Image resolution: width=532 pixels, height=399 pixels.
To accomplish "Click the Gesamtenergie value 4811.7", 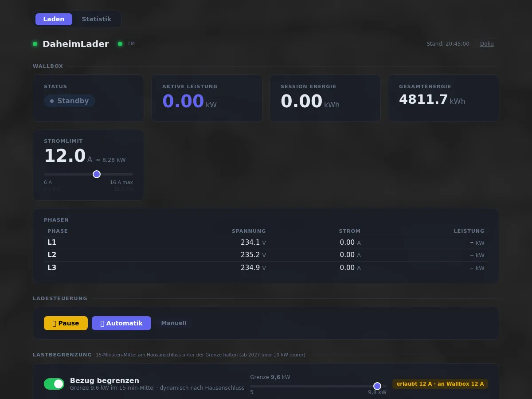I will click(423, 99).
